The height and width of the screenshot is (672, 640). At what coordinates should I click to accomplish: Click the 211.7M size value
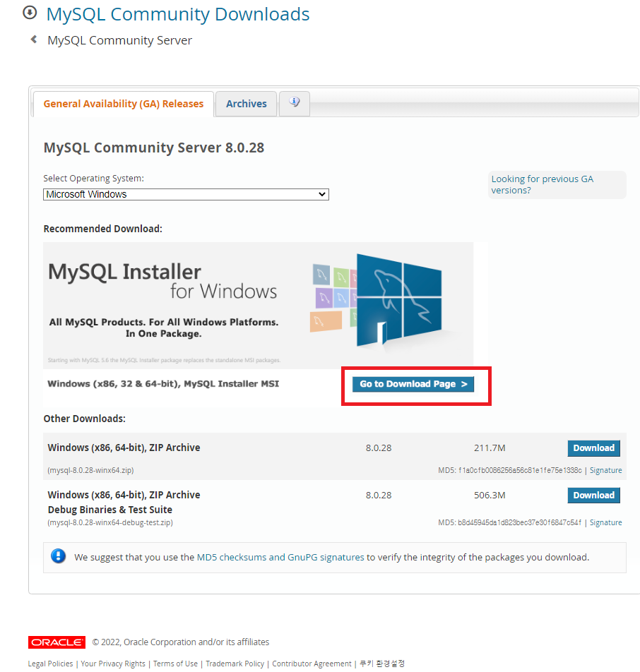point(490,448)
